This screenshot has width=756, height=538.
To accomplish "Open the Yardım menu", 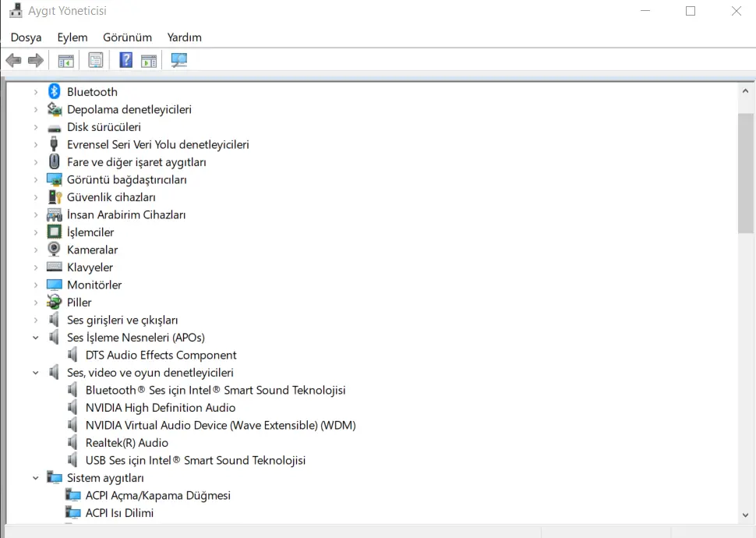I will click(x=184, y=37).
